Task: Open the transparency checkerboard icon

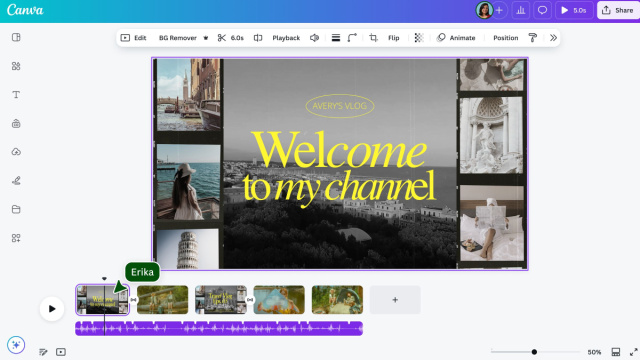Action: [419, 38]
